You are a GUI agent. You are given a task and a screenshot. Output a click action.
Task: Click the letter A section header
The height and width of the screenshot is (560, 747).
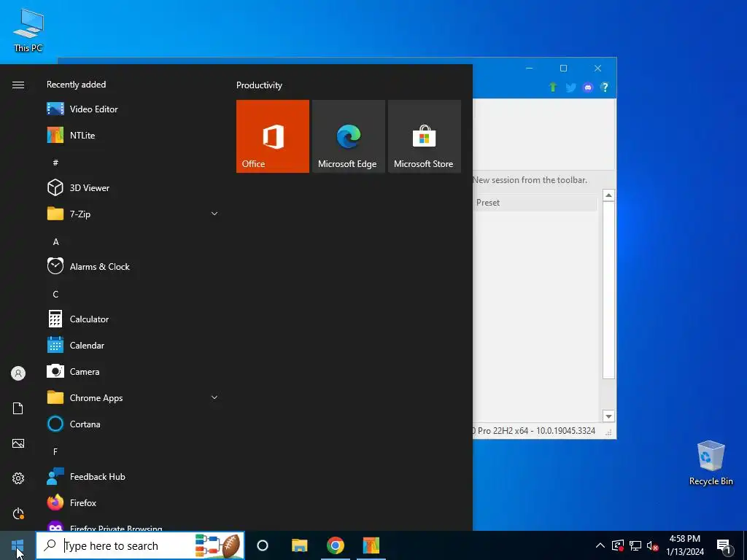tap(55, 242)
